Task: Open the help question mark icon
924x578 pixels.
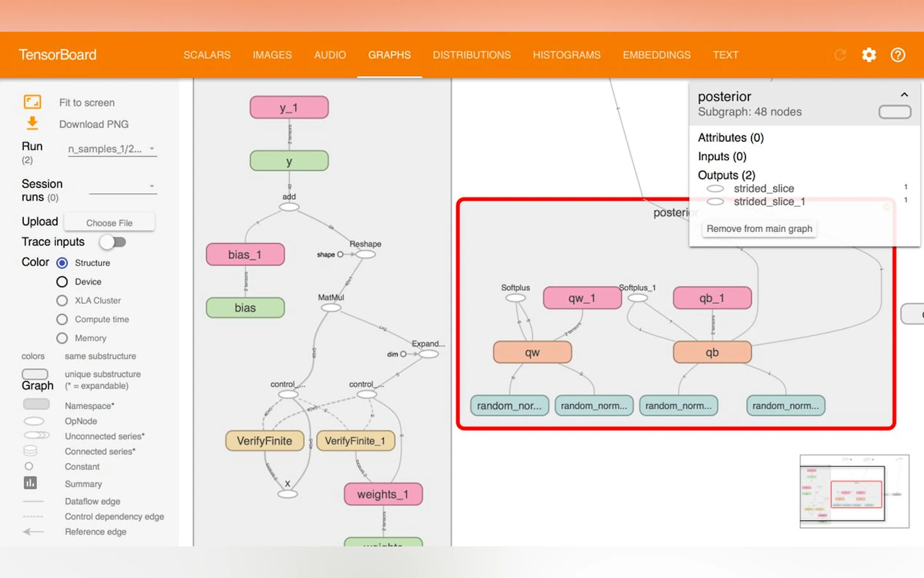Action: click(x=898, y=55)
